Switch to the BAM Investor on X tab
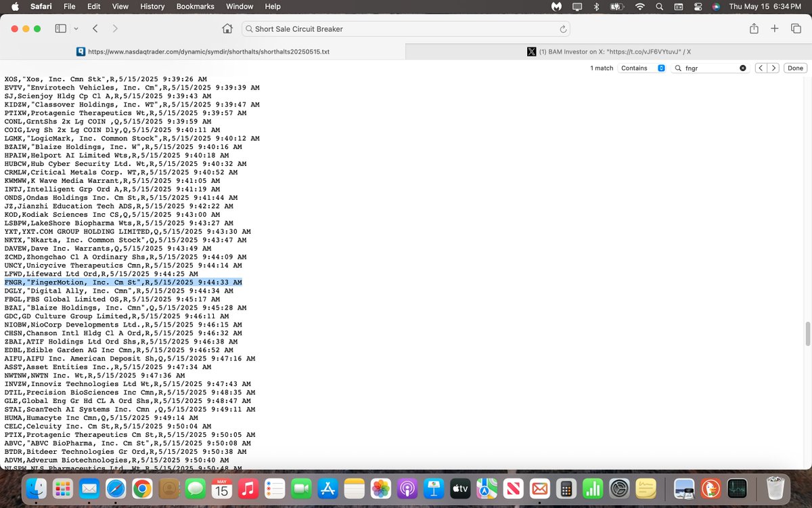 (x=609, y=51)
